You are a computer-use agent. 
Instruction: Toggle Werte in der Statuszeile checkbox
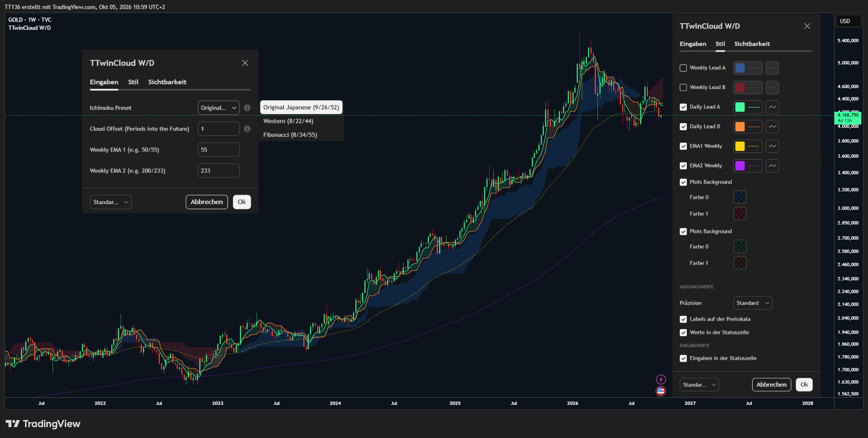click(x=683, y=332)
